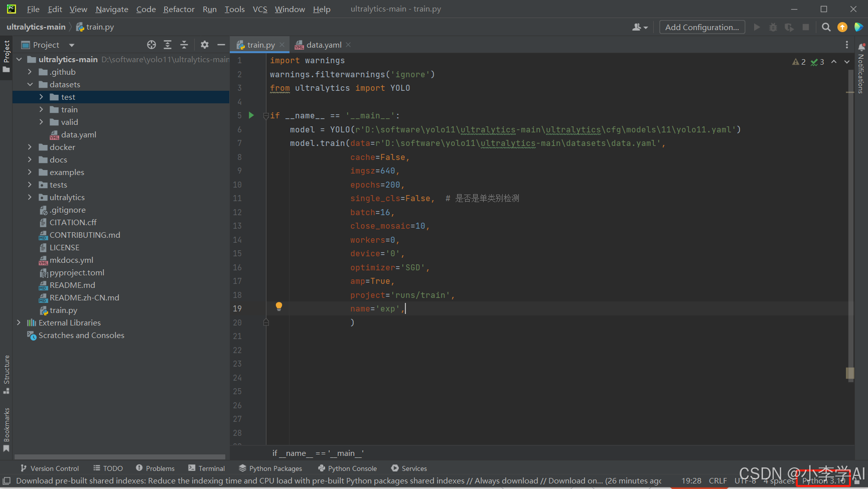Screen dimensions: 868x489
Task: Expand the docker folder
Action: click(x=30, y=147)
